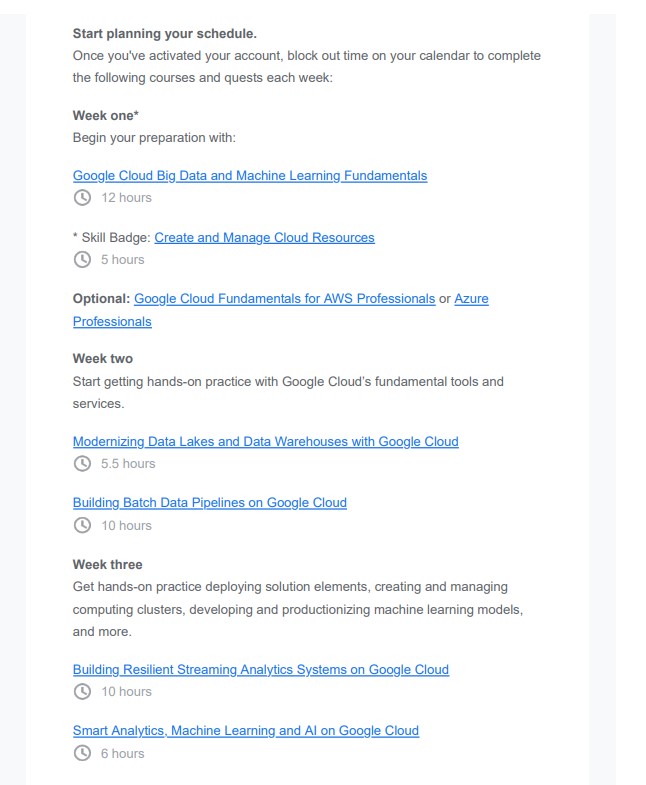Click '10 hours' under Building Batch Data Pipelines
Image resolution: width=646 pixels, height=785 pixels.
coord(126,526)
